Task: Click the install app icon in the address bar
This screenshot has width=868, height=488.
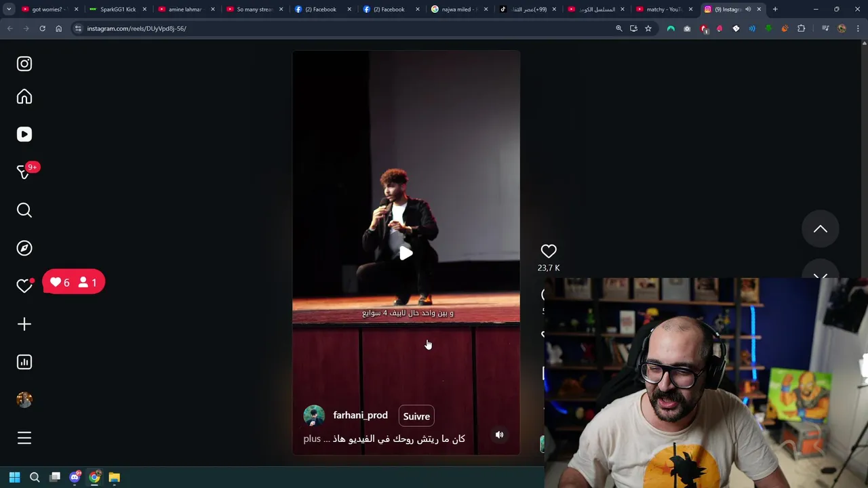Action: pos(633,28)
